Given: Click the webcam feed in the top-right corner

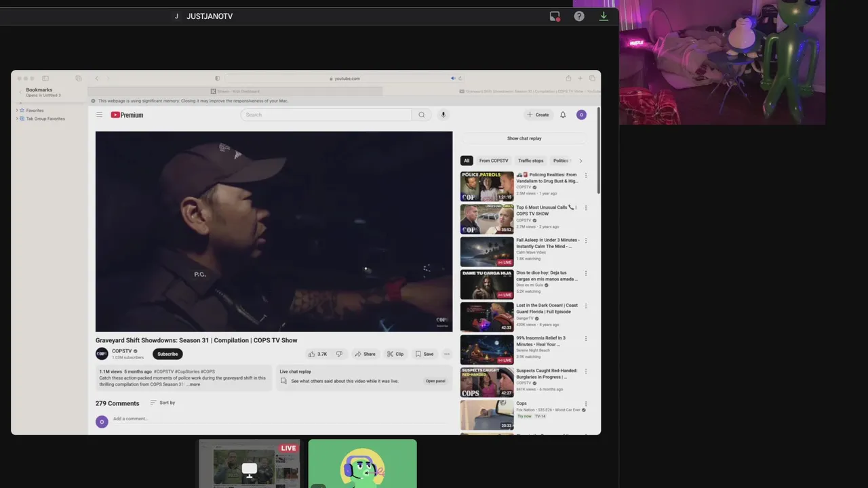Looking at the screenshot, I should (722, 62).
